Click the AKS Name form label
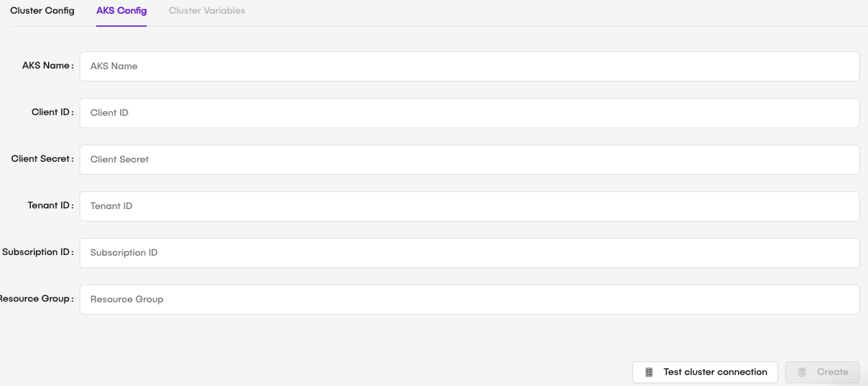Image resolution: width=868 pixels, height=386 pixels. 47,66
